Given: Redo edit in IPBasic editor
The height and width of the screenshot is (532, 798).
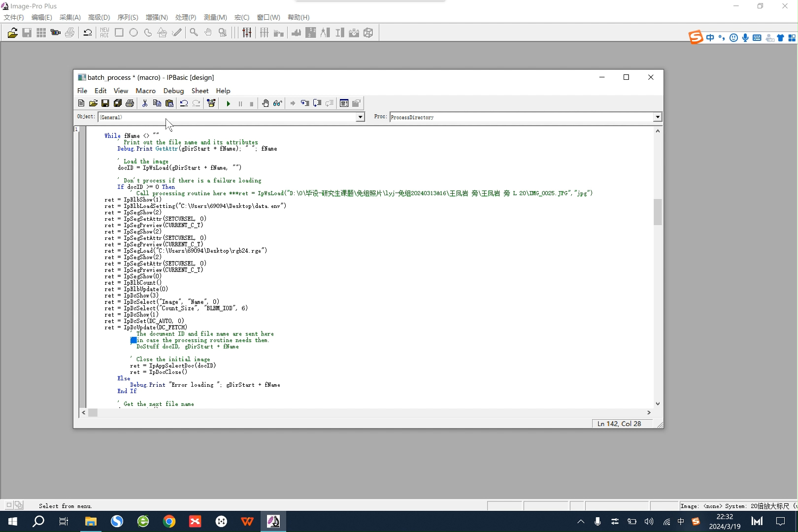Looking at the screenshot, I should point(196,103).
